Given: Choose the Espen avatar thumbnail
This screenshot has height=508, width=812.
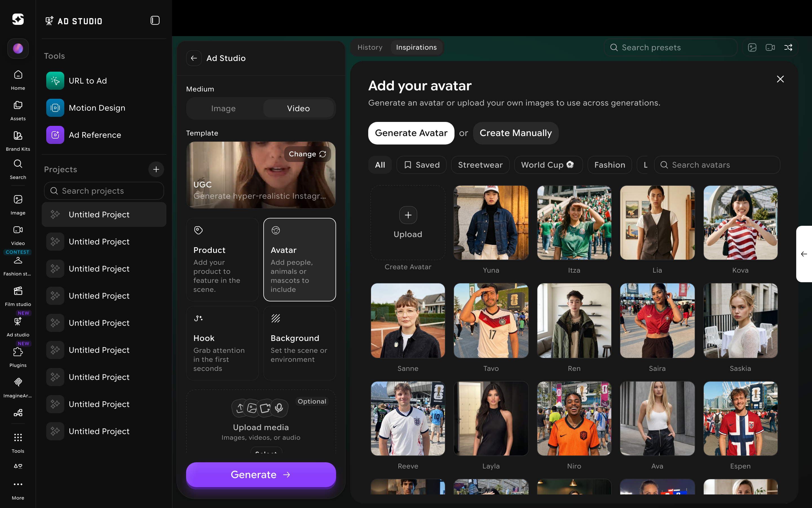Looking at the screenshot, I should tap(740, 418).
